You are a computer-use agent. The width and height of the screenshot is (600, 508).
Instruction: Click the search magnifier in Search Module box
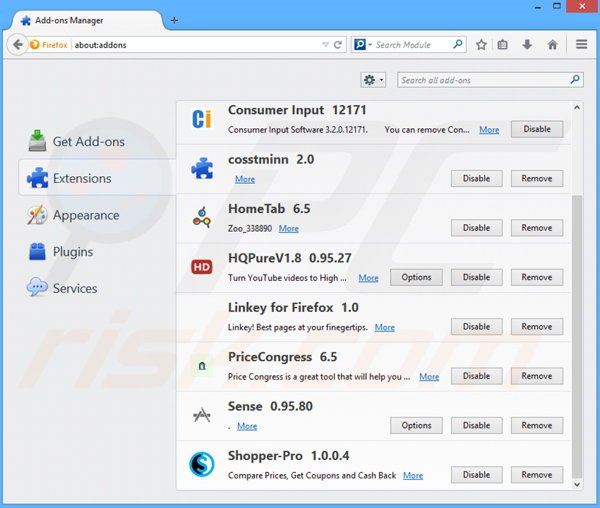tap(457, 44)
